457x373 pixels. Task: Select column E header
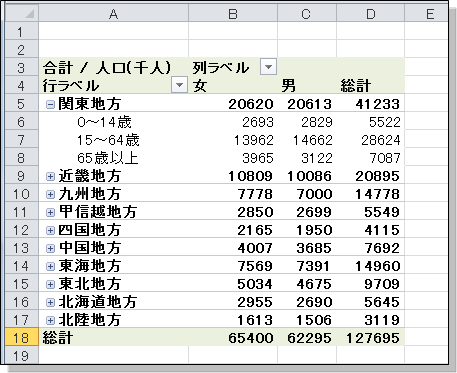[x=426, y=14]
